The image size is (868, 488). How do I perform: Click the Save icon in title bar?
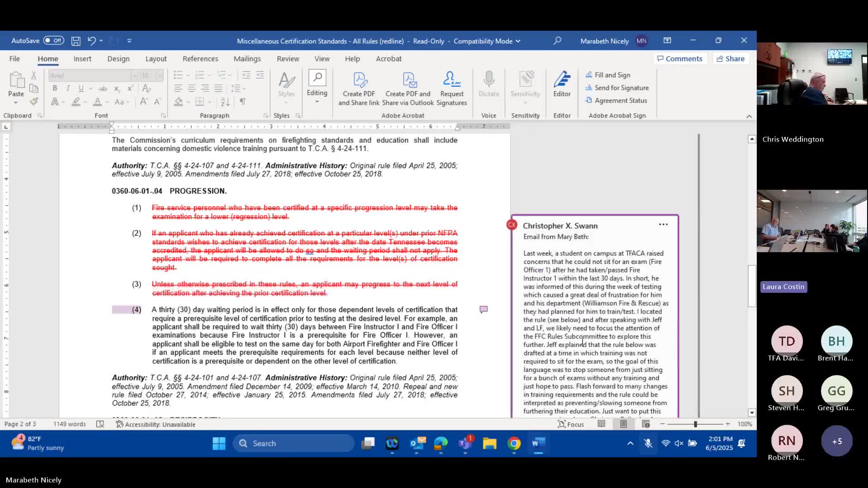(x=76, y=41)
